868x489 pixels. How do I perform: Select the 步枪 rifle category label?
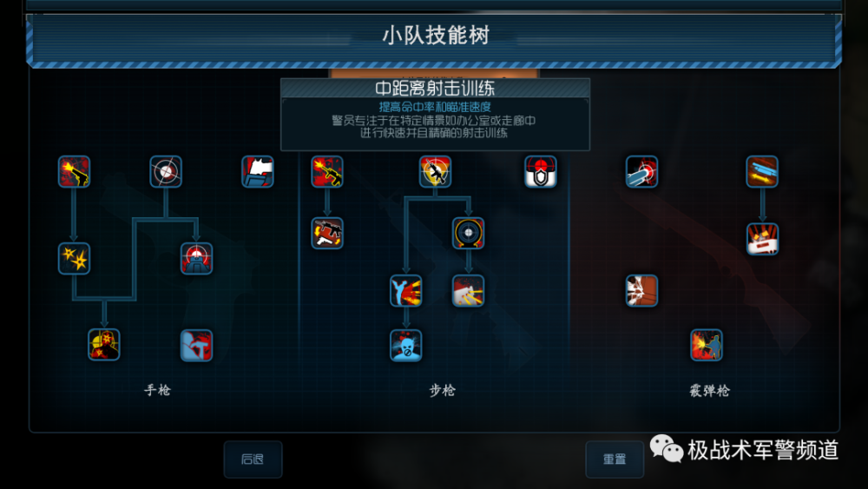[x=443, y=391]
